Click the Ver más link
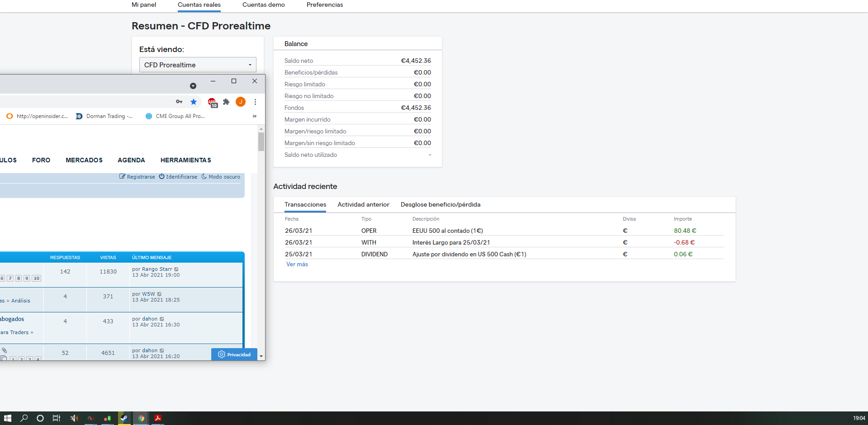 297,264
